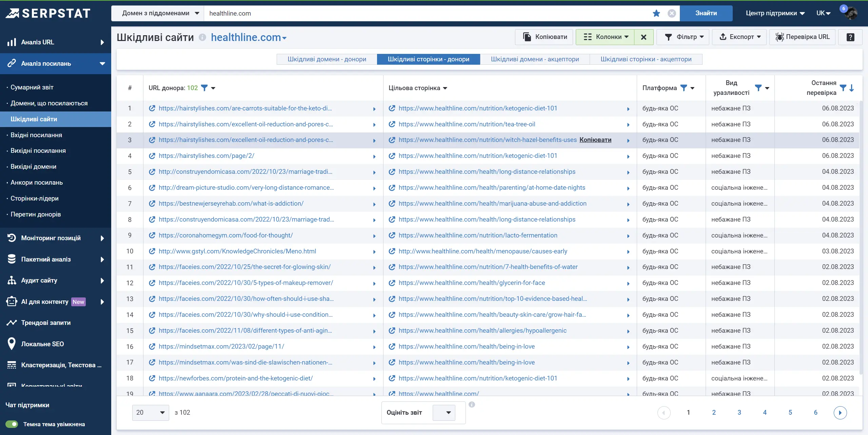Viewport: 868px width, 435px height.
Task: Click the Перевірка URL button
Action: point(802,37)
